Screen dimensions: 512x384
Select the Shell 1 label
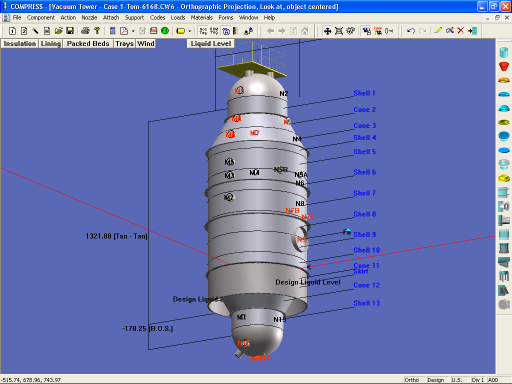(364, 93)
